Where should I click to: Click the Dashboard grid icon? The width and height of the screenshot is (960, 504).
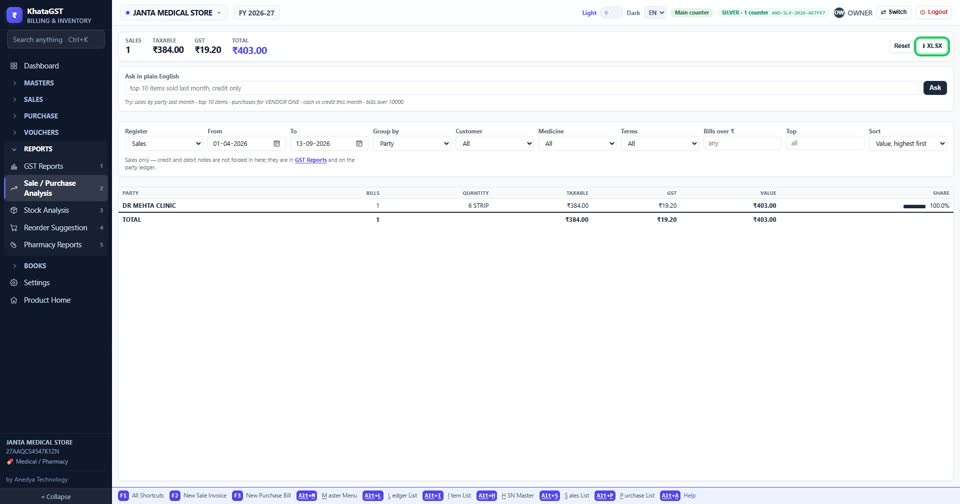[13, 66]
